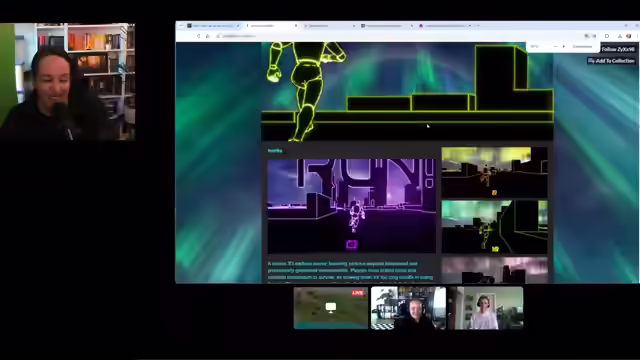Open the browser three-dot menu
The width and height of the screenshot is (640, 360).
(637, 36)
